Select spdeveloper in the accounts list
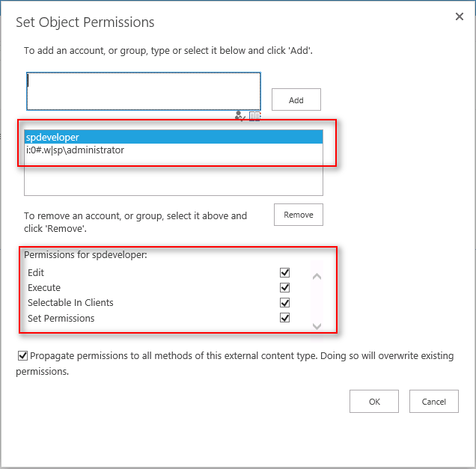The height and width of the screenshot is (469, 476). (52, 137)
